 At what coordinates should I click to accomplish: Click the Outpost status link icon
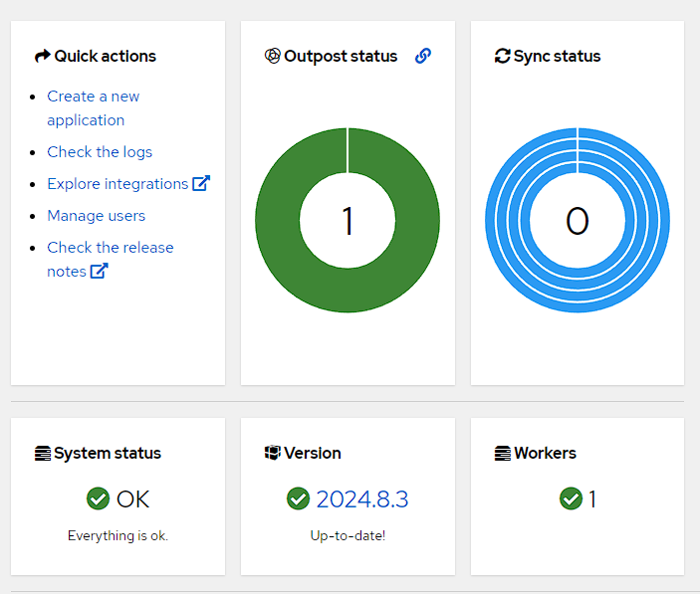(x=423, y=57)
